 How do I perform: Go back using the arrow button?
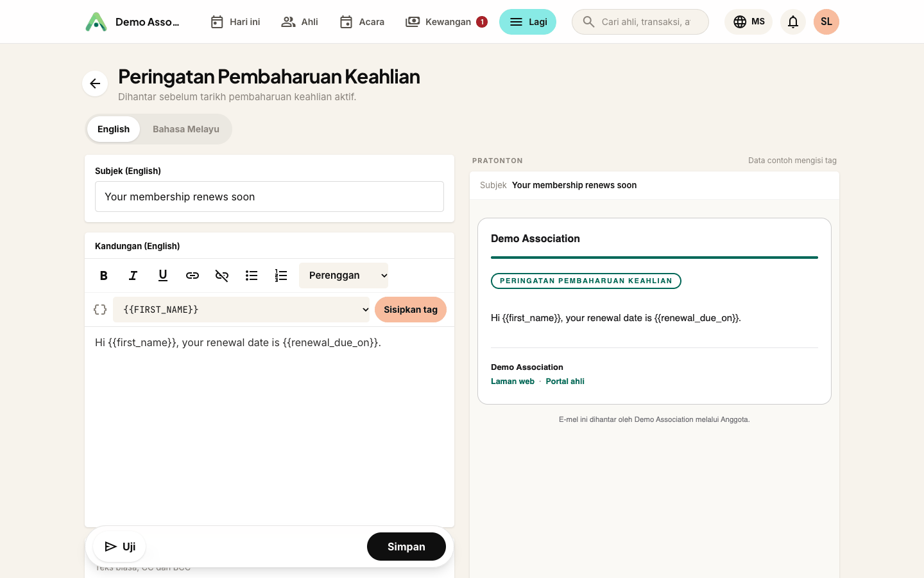[95, 83]
